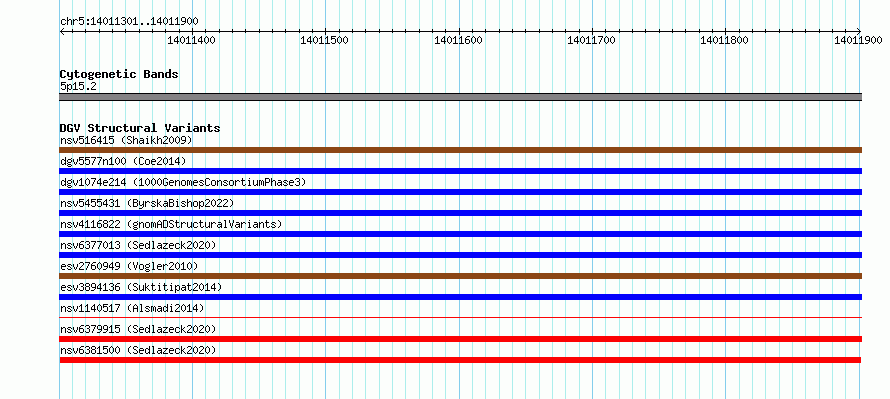
Task: Open the nsv6379915 (Sedlazeck2020) label
Action: [x=138, y=329]
